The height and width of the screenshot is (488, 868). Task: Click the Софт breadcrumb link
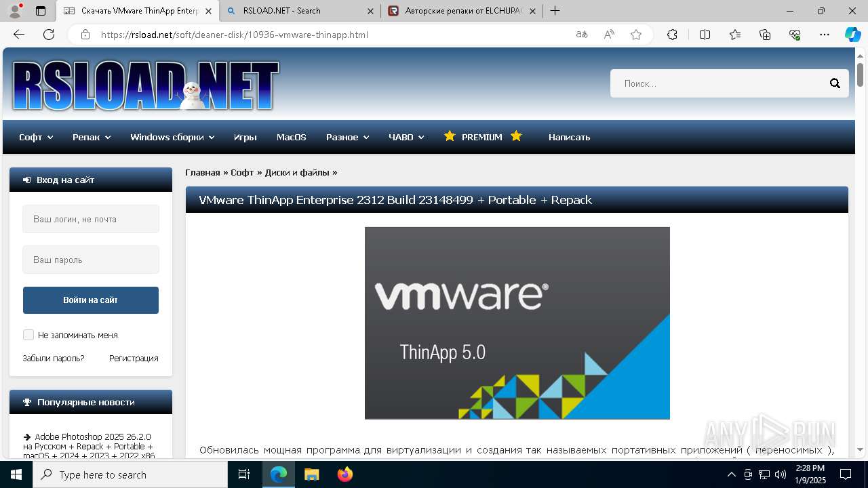click(242, 172)
